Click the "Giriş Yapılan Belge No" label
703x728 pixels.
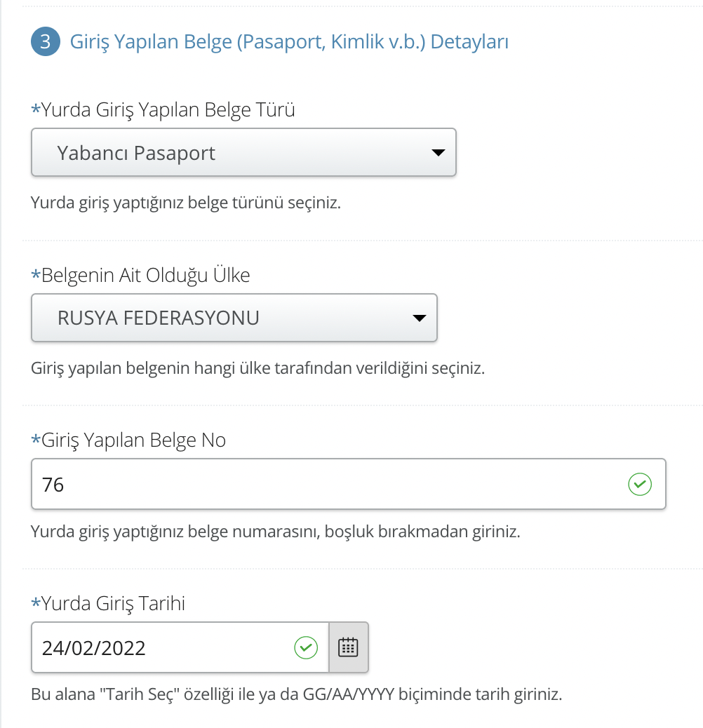(134, 440)
